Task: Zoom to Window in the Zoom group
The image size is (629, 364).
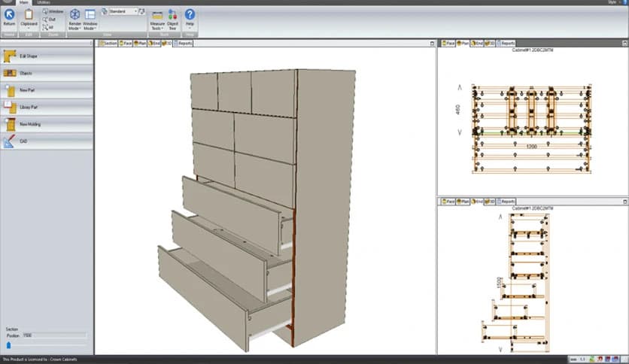Action: [x=53, y=11]
